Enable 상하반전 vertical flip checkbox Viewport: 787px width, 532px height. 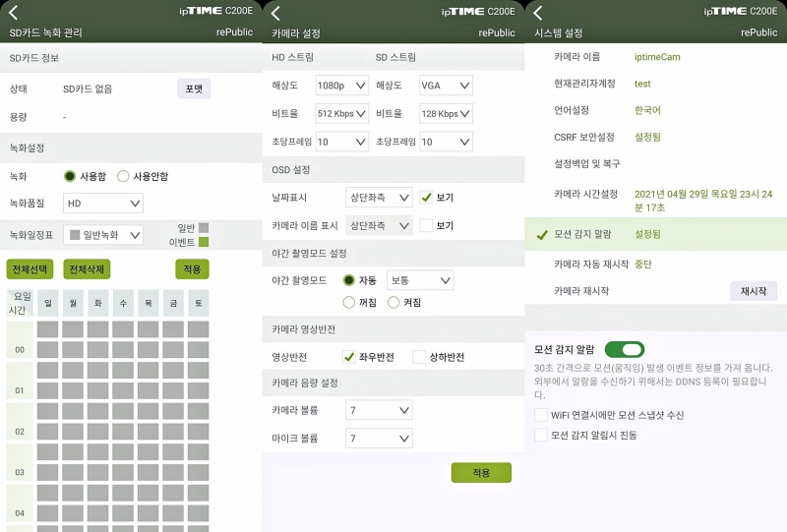coord(419,357)
